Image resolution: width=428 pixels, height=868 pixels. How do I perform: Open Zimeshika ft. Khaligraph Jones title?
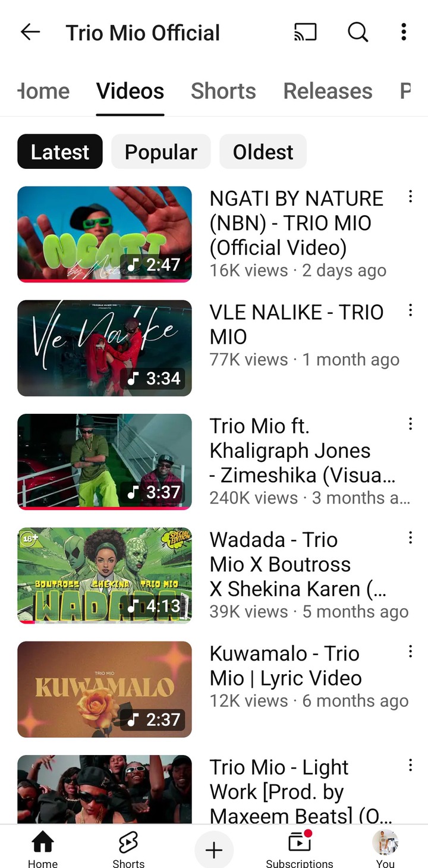(x=303, y=451)
